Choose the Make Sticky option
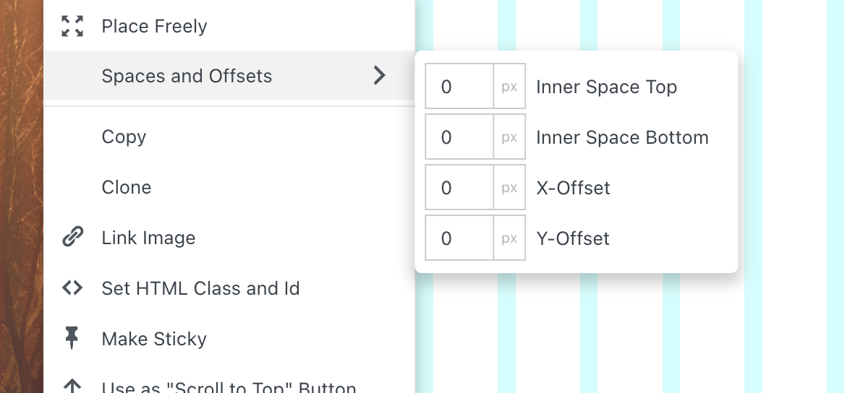 tap(154, 339)
